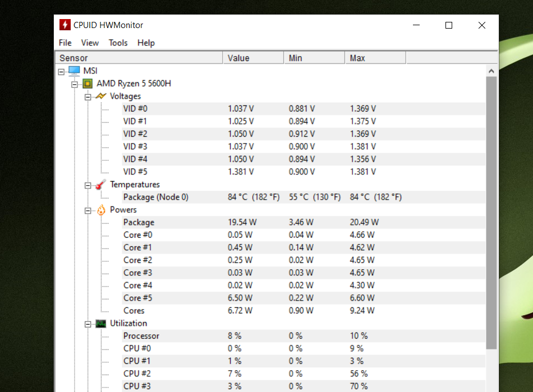The height and width of the screenshot is (392, 533).
Task: Collapse the AMD Ryzen 5 5600H node
Action: coord(75,84)
